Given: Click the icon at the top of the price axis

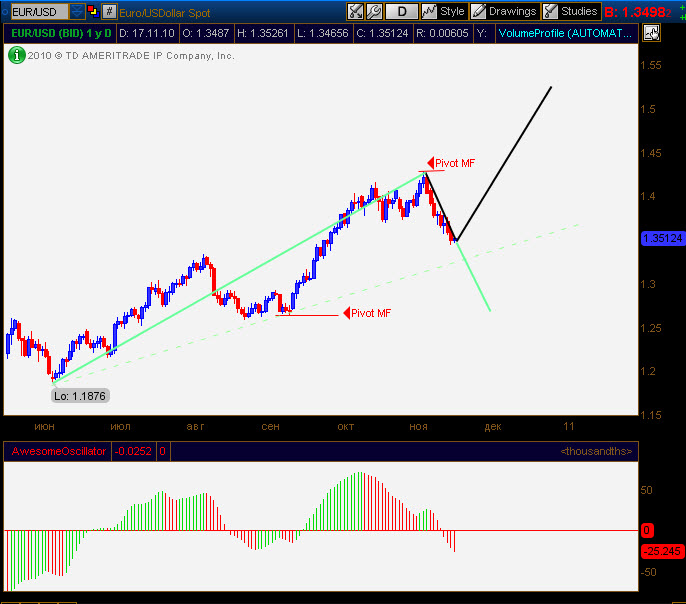Looking at the screenshot, I should click(651, 33).
